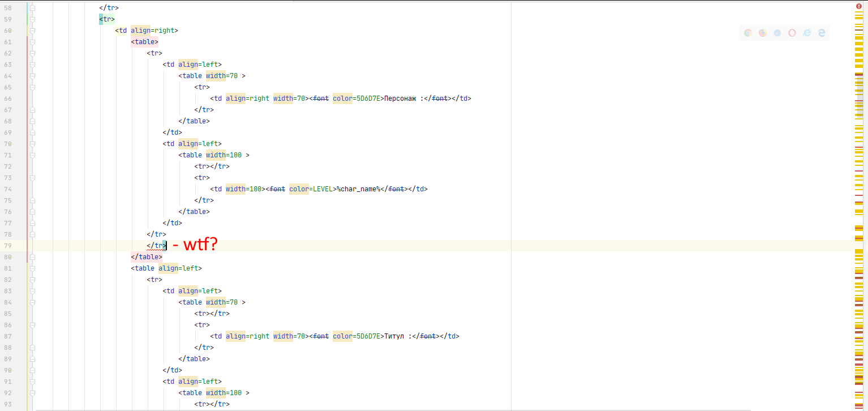This screenshot has width=868, height=411.
Task: Click the highlighted <tr> tag on line 59
Action: [107, 19]
